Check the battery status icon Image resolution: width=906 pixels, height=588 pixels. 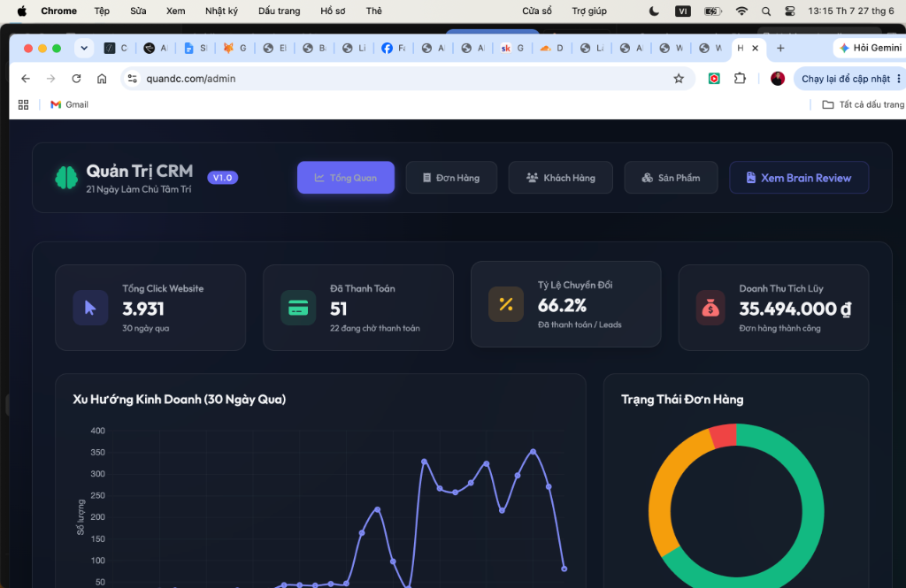tap(713, 11)
